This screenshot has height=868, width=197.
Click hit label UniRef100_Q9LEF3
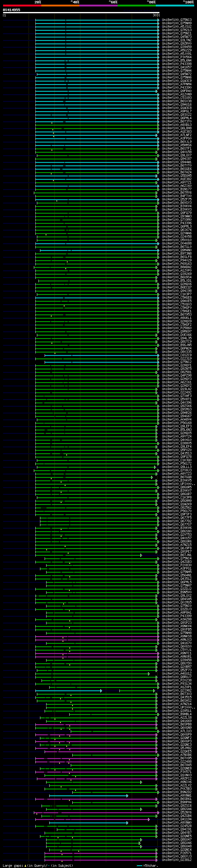[x=176, y=426]
